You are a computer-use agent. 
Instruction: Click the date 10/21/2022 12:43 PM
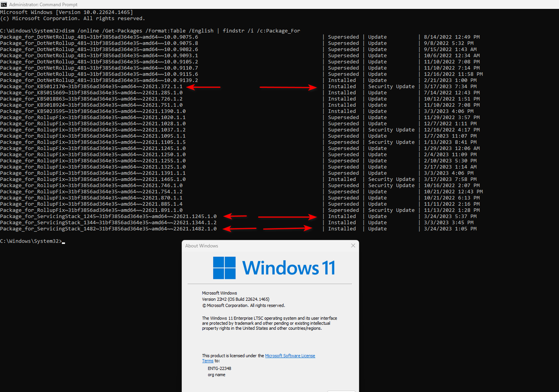tap(453, 192)
